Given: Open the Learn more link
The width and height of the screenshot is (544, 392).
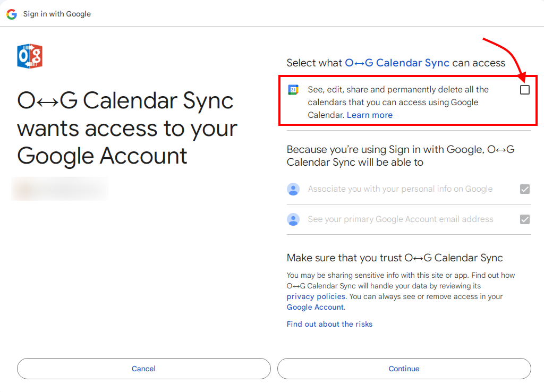Looking at the screenshot, I should [370, 115].
